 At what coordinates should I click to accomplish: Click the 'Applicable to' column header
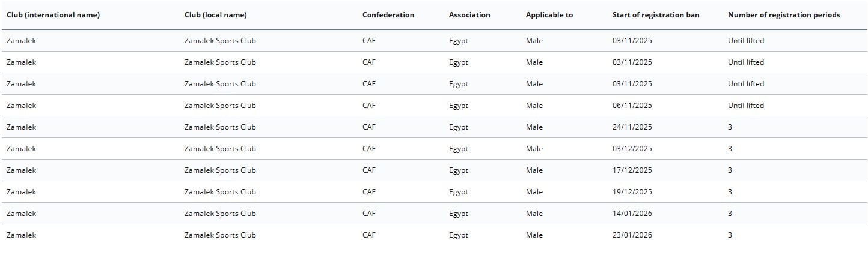[x=549, y=15]
